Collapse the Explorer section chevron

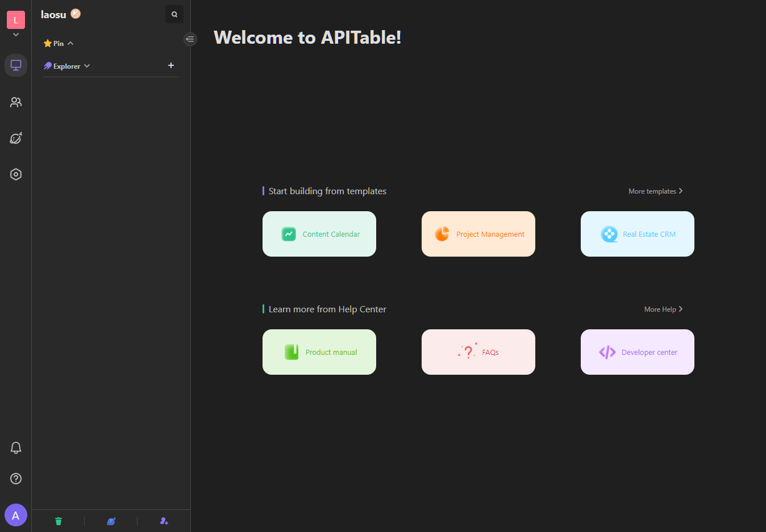87,66
